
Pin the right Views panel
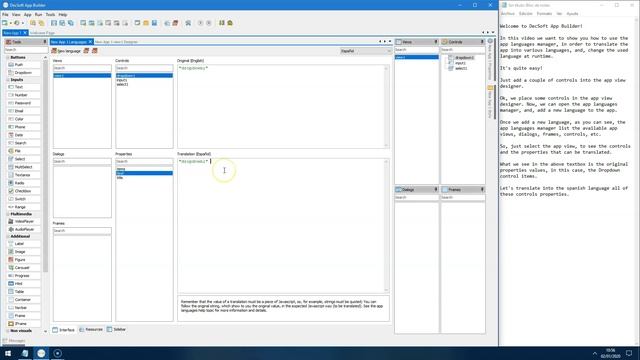point(436,42)
